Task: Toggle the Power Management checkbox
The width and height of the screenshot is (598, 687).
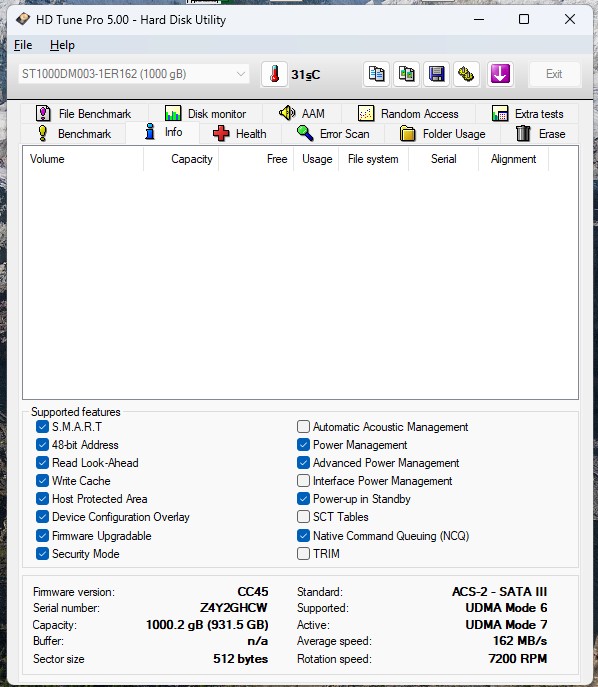Action: tap(303, 445)
